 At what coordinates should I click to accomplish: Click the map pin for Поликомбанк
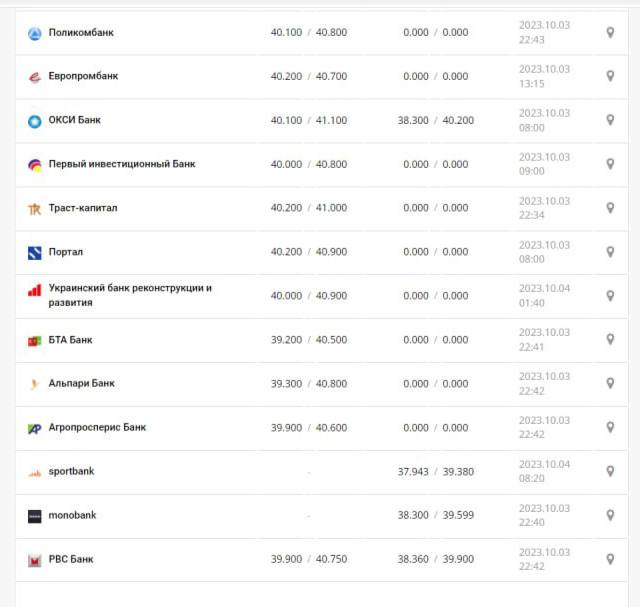(610, 33)
